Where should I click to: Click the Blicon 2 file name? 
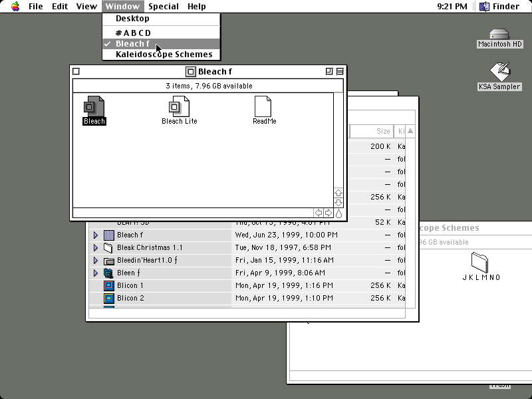(x=130, y=298)
